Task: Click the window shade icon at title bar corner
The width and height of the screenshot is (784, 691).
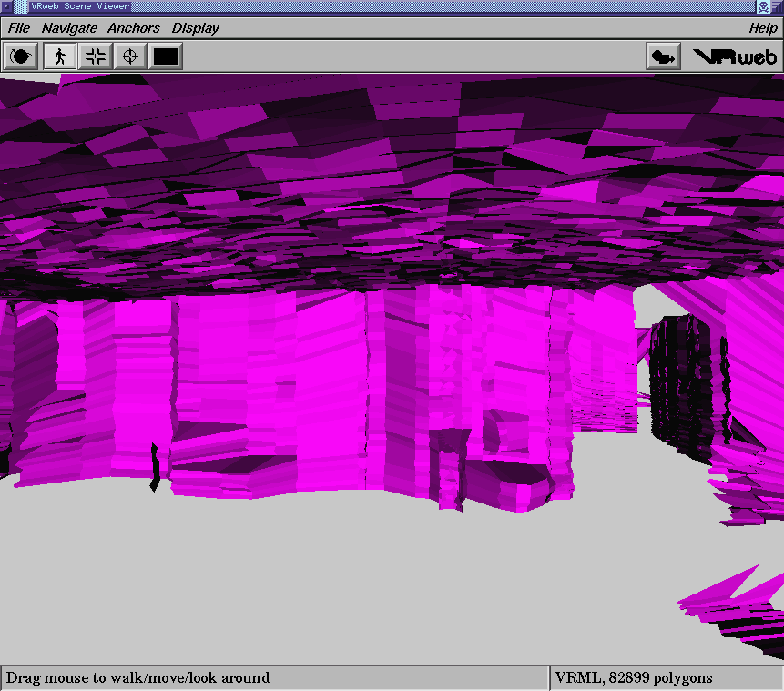Action: point(777,6)
